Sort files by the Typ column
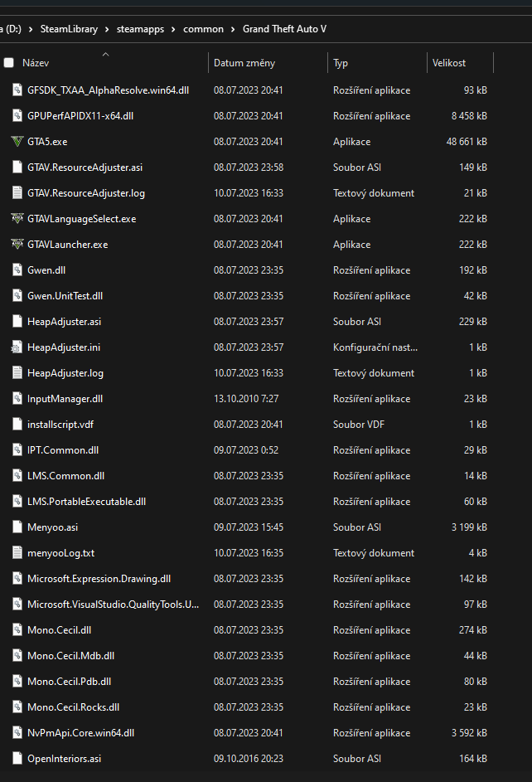Viewport: 532px width, 782px height. click(x=341, y=63)
